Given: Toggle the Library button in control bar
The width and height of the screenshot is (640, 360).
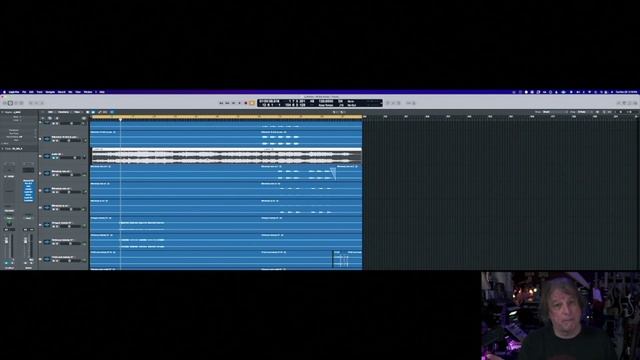Looking at the screenshot, I should pos(5,103).
